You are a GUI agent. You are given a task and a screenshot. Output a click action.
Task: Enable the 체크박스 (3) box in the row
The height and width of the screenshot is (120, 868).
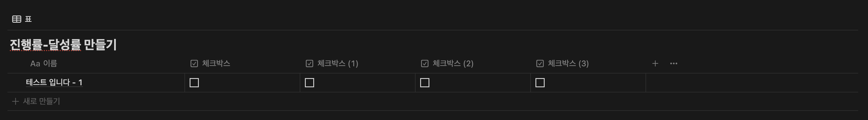[540, 83]
